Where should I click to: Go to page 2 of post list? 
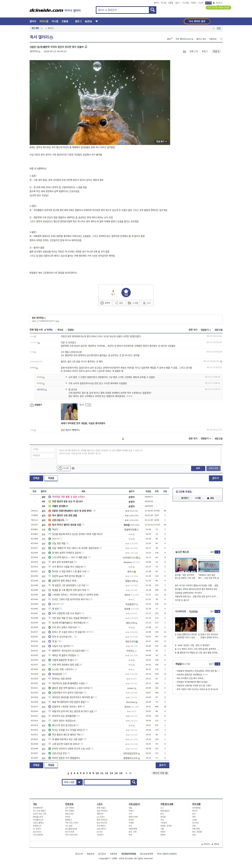click(71, 773)
